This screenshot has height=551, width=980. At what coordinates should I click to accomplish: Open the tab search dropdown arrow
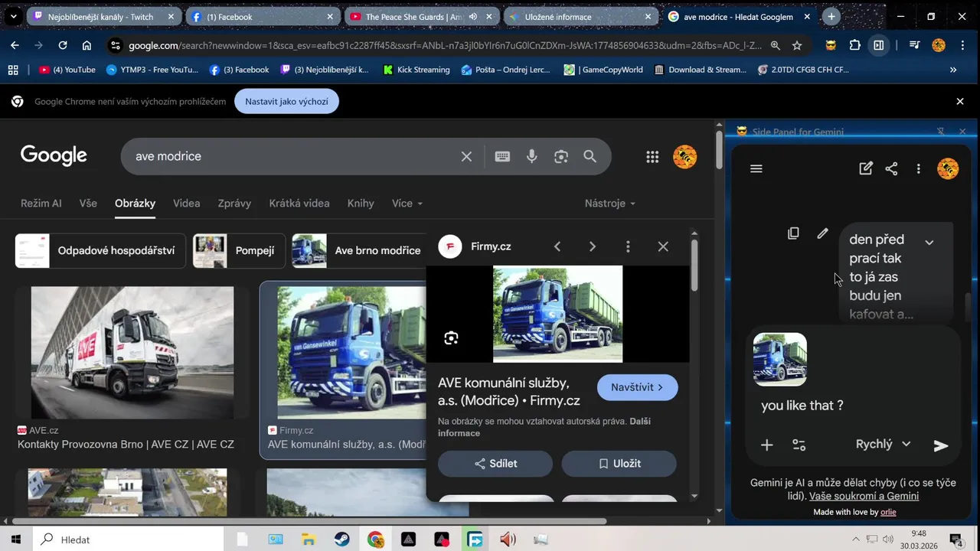[x=13, y=17]
